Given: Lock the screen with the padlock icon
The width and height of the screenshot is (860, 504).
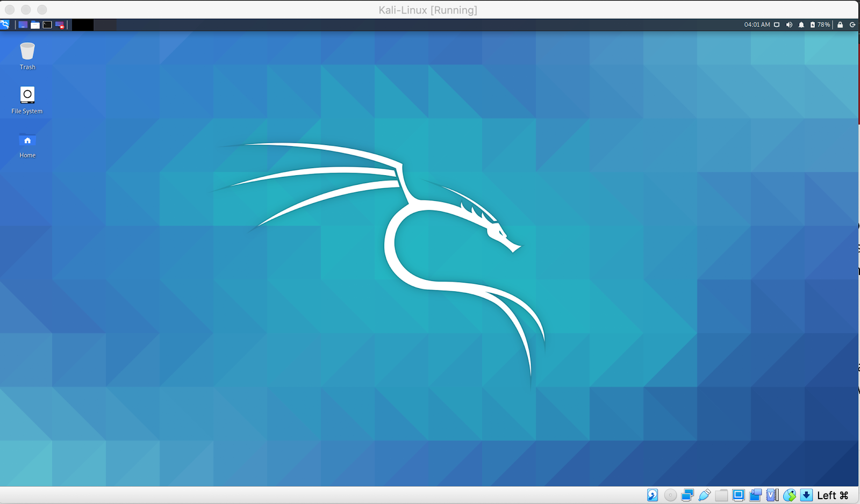Looking at the screenshot, I should click(840, 25).
